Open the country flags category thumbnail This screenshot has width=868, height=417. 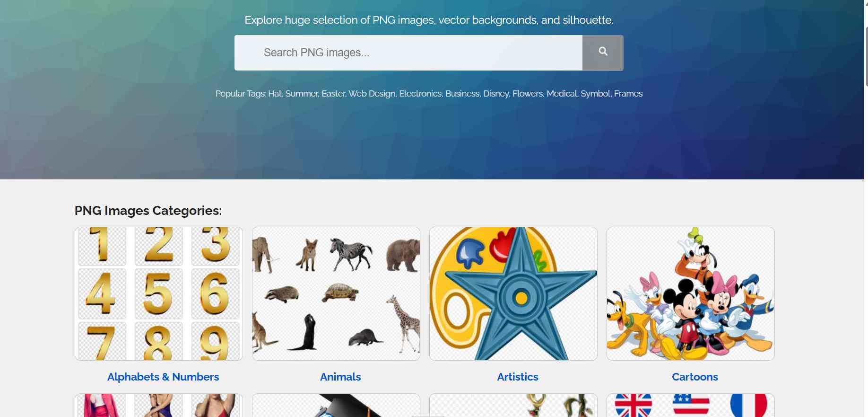click(x=691, y=405)
